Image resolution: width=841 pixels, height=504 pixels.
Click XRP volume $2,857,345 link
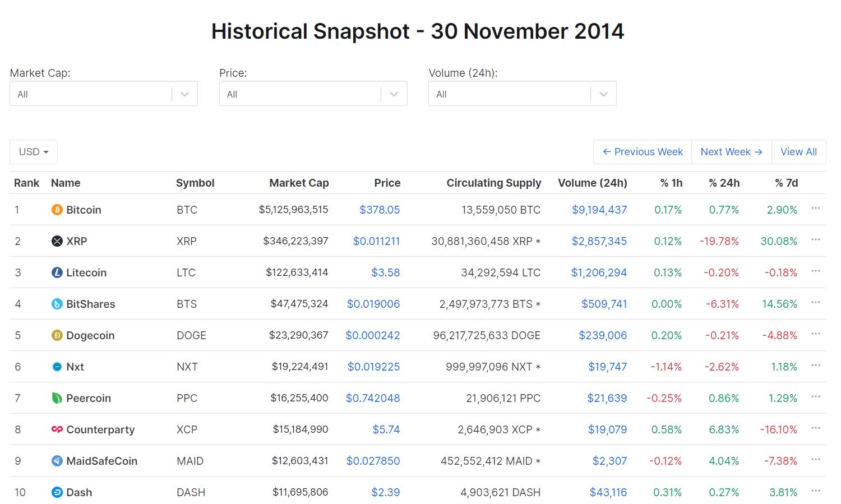[x=599, y=241]
